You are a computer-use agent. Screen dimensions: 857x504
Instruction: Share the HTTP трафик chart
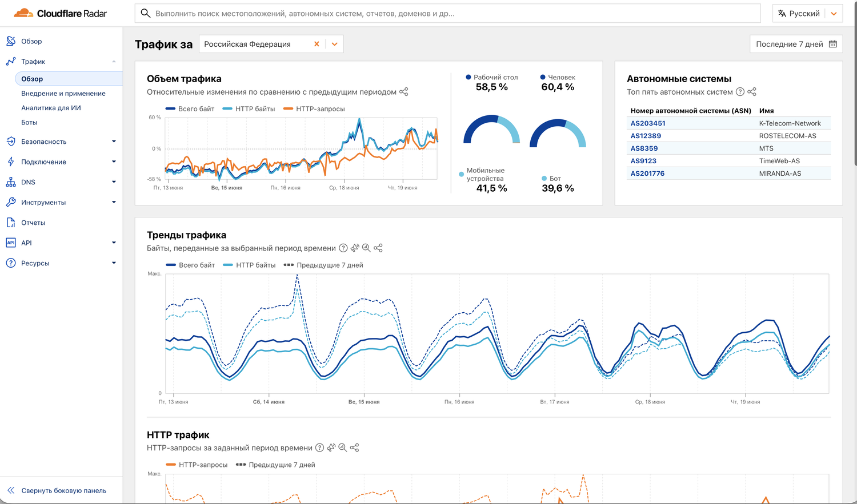[x=355, y=448]
